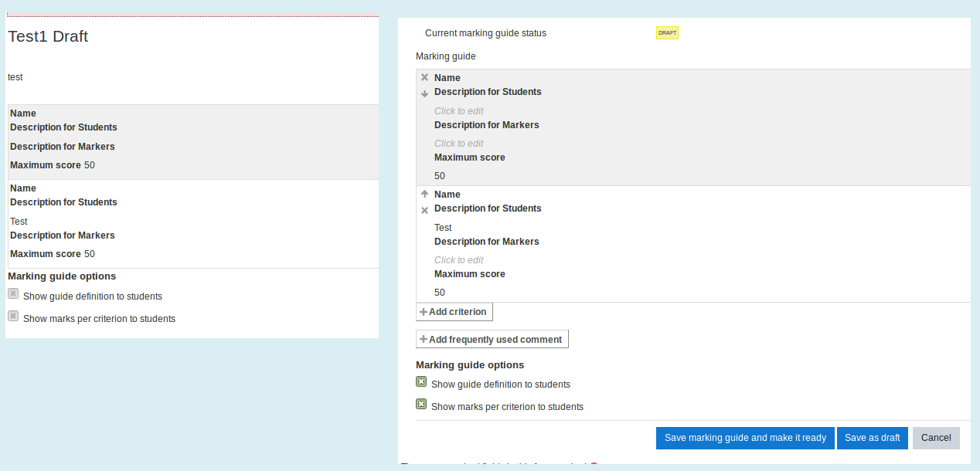
Task: Click Add frequently used comment button
Action: click(492, 339)
